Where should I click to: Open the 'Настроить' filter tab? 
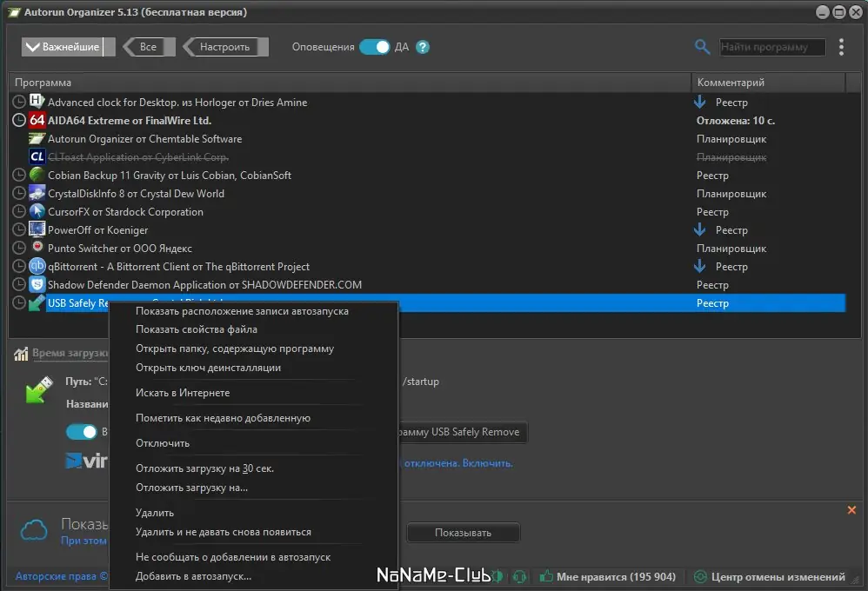pos(225,47)
